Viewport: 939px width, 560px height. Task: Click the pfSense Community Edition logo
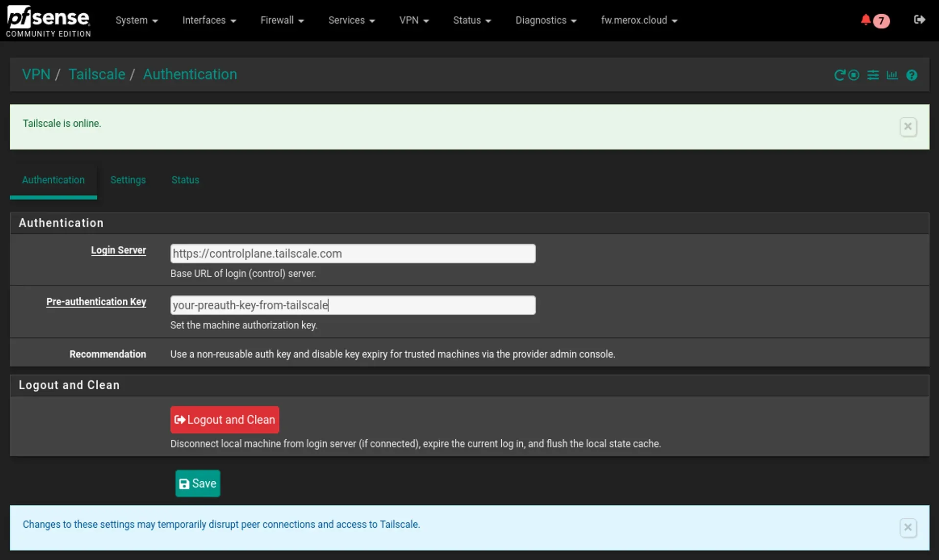(x=48, y=21)
